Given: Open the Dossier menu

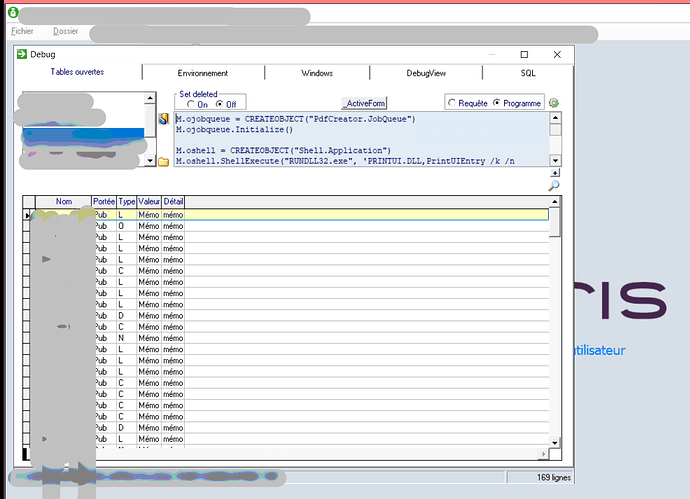Looking at the screenshot, I should tap(66, 31).
